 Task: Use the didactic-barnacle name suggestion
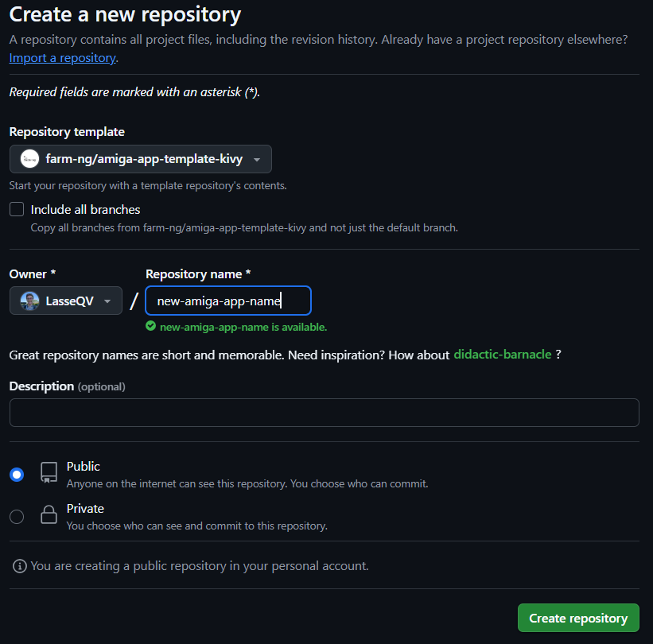pyautogui.click(x=502, y=355)
